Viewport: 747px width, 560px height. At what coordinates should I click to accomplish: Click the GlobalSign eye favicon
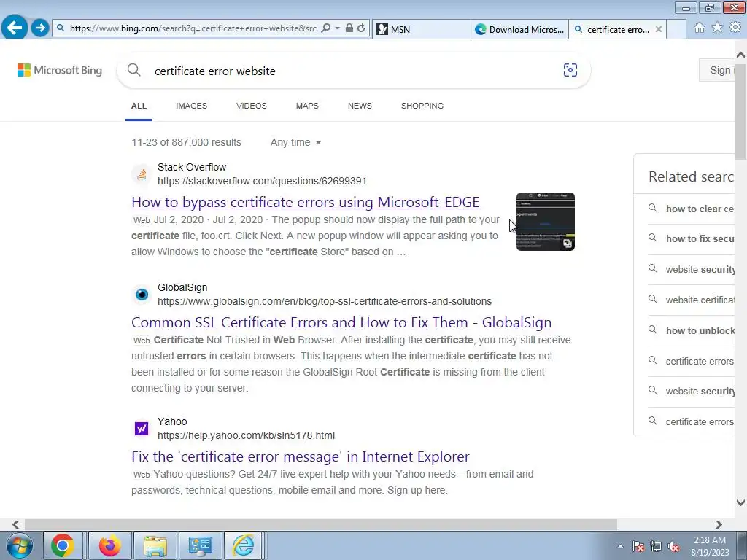pos(142,295)
